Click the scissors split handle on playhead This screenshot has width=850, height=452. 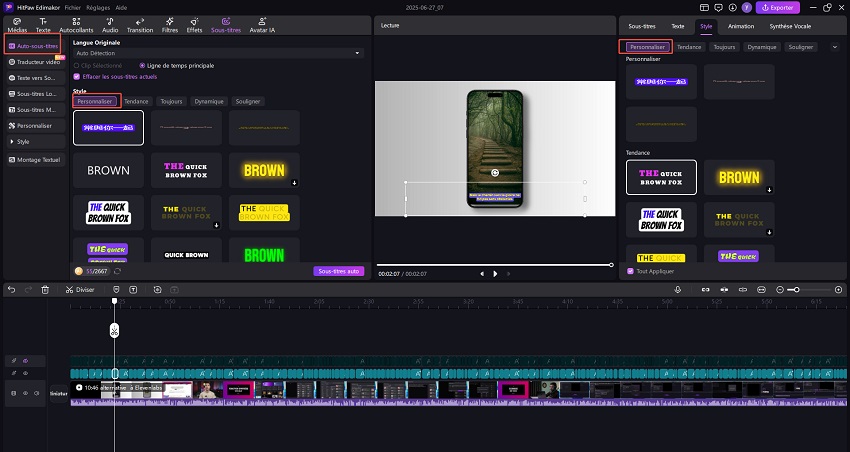click(114, 330)
